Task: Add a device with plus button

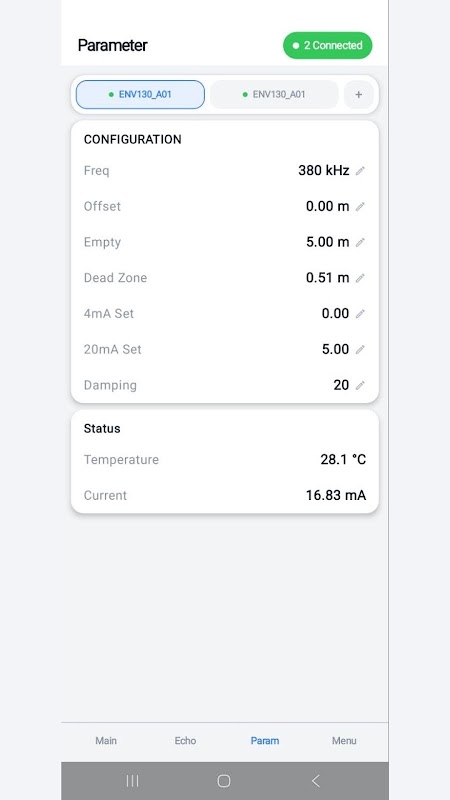Action: point(359,94)
